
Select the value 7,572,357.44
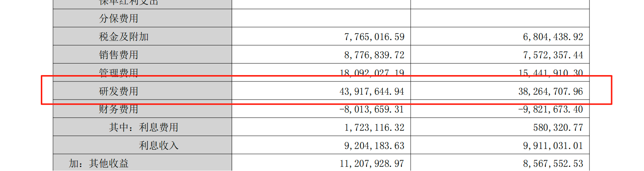(553, 55)
